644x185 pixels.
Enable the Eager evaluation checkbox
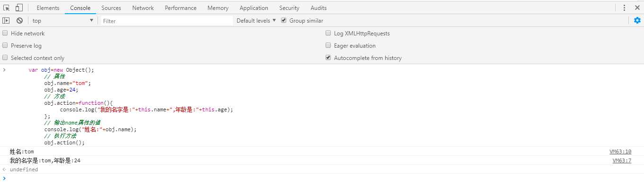328,46
